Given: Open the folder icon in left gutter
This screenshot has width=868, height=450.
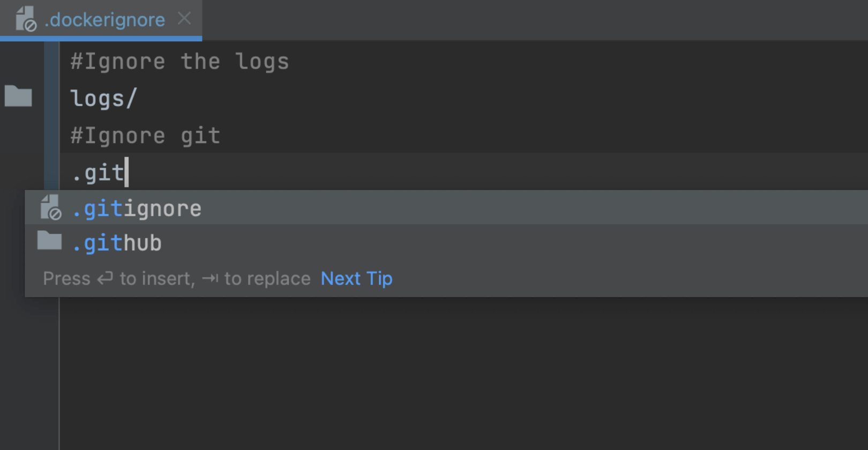Looking at the screenshot, I should point(18,96).
